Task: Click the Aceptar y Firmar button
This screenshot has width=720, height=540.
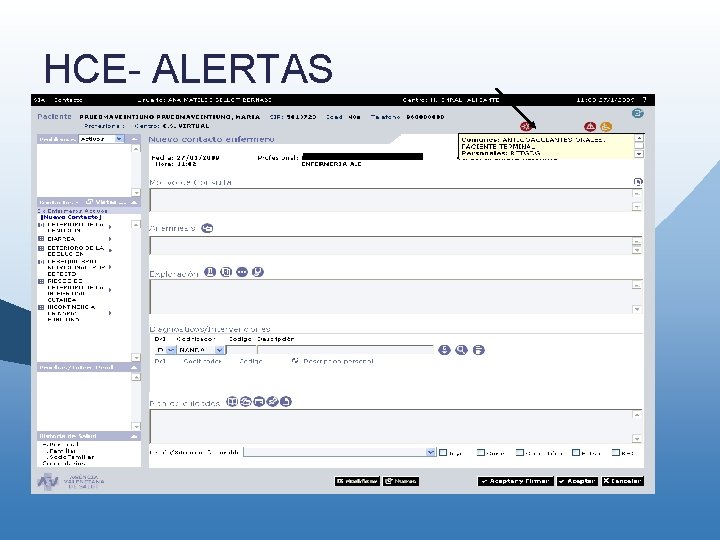Action: 516,481
